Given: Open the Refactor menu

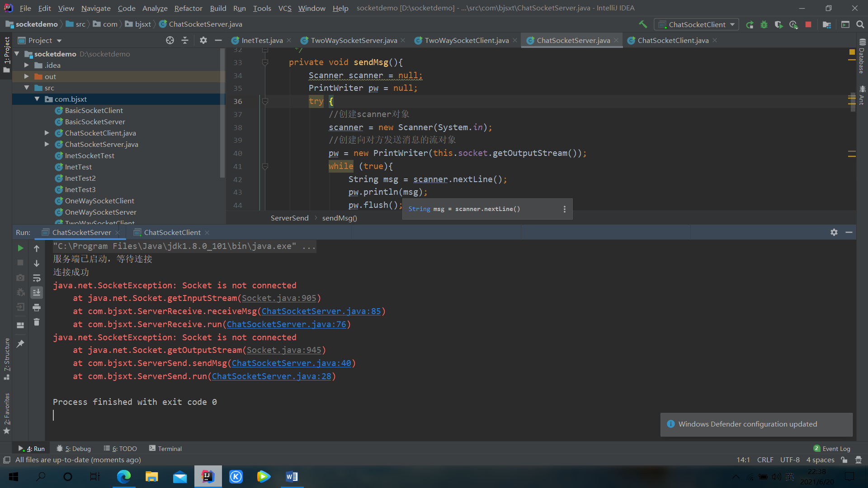Looking at the screenshot, I should (188, 8).
